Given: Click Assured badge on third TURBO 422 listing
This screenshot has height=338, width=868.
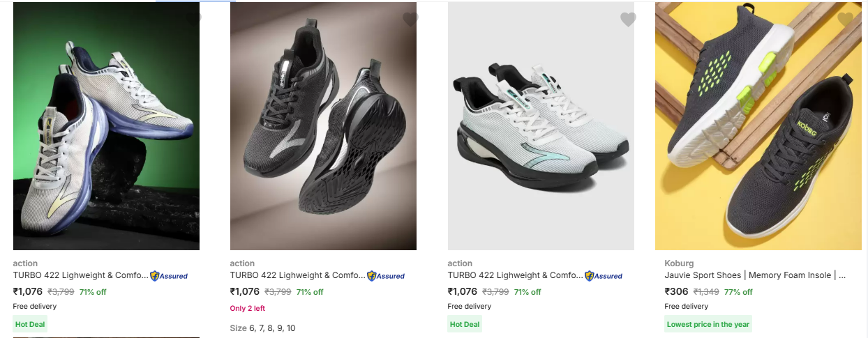Looking at the screenshot, I should pyautogui.click(x=604, y=276).
